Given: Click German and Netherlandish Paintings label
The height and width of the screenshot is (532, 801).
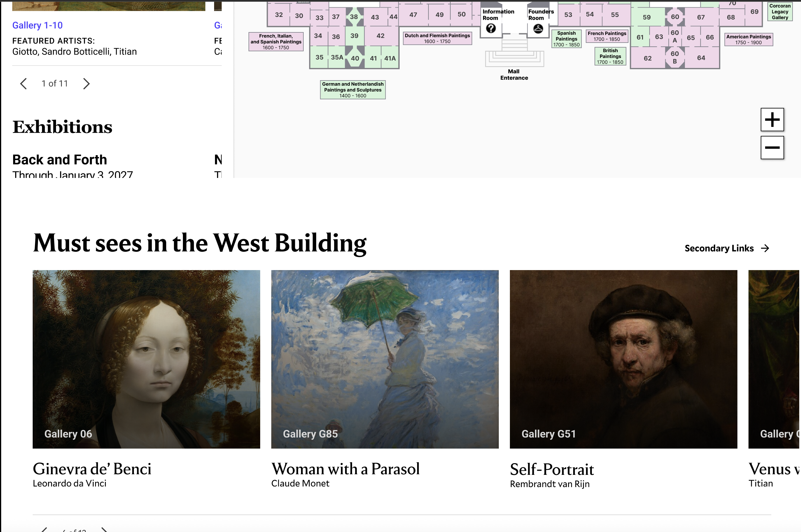Looking at the screenshot, I should [x=353, y=90].
